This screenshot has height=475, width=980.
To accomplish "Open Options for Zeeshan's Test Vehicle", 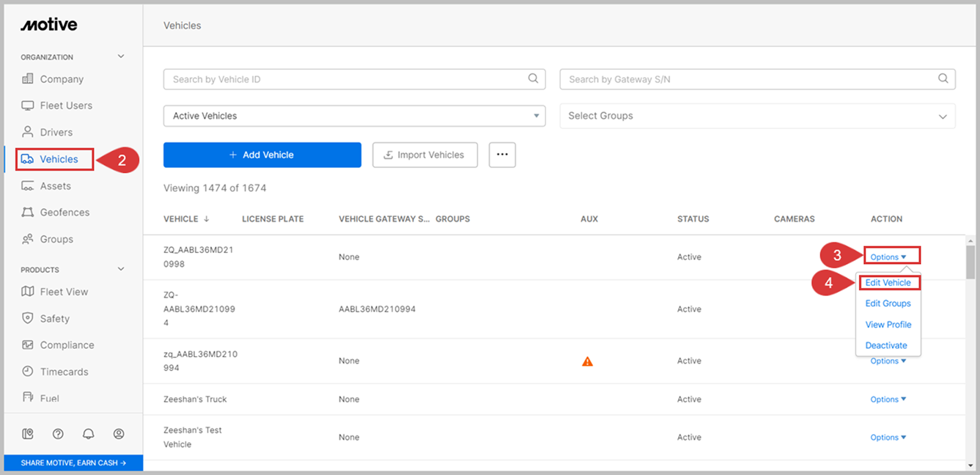I will click(x=888, y=437).
